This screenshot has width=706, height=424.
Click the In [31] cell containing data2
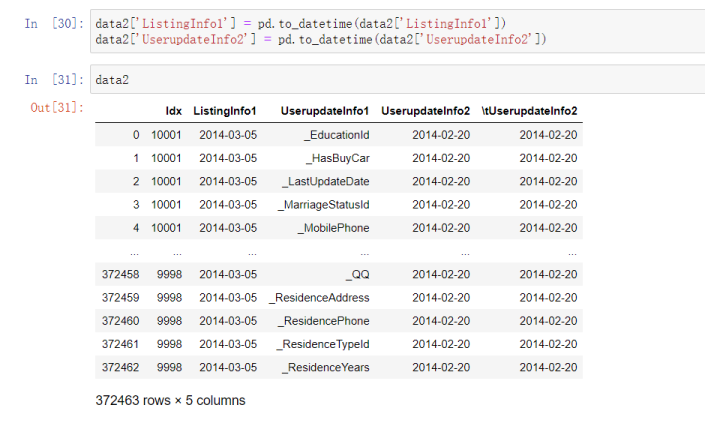pyautogui.click(x=398, y=80)
